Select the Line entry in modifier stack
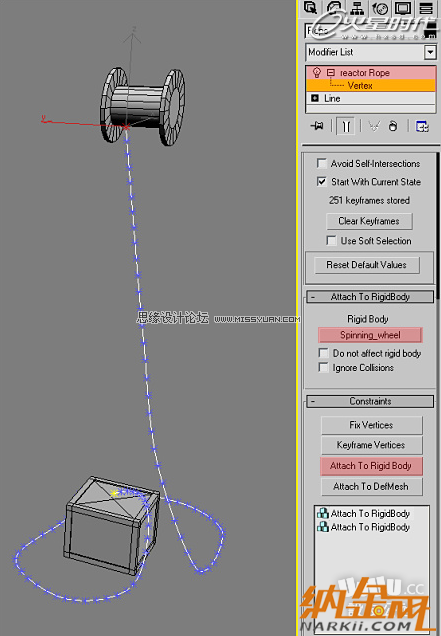Screen dimensions: 441x636 (x=370, y=98)
